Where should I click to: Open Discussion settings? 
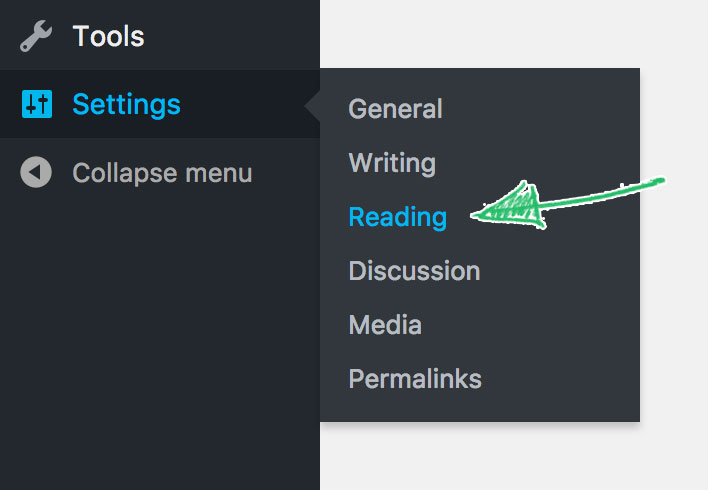pyautogui.click(x=414, y=271)
